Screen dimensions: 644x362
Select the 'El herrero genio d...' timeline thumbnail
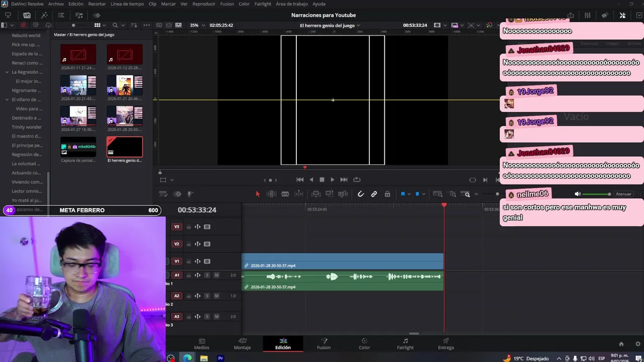click(125, 147)
